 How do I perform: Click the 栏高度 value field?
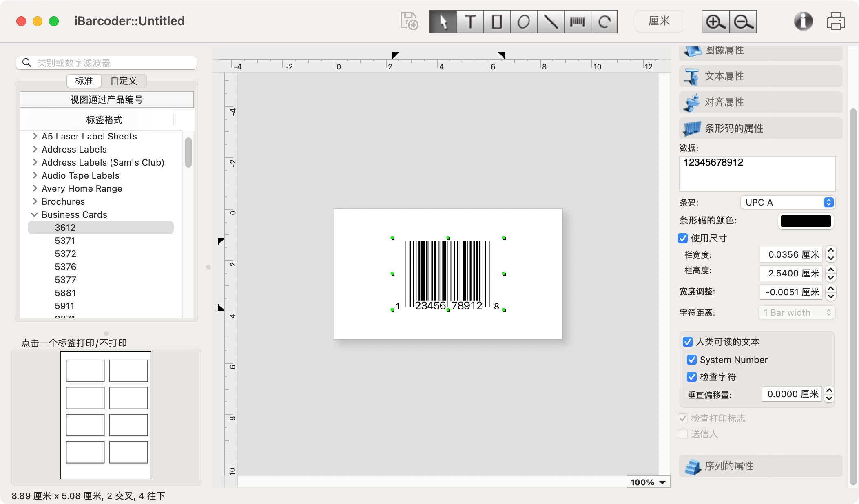790,273
